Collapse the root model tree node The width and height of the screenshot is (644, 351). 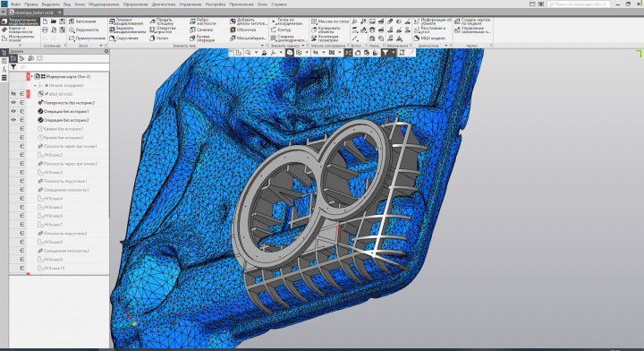tap(31, 77)
